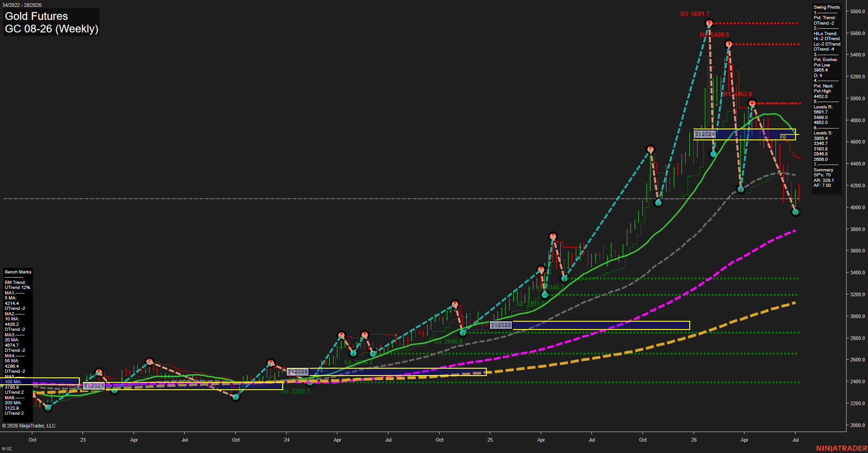This screenshot has width=868, height=453.
Task: Click the '3000.0' price axis label
Action: click(x=857, y=316)
